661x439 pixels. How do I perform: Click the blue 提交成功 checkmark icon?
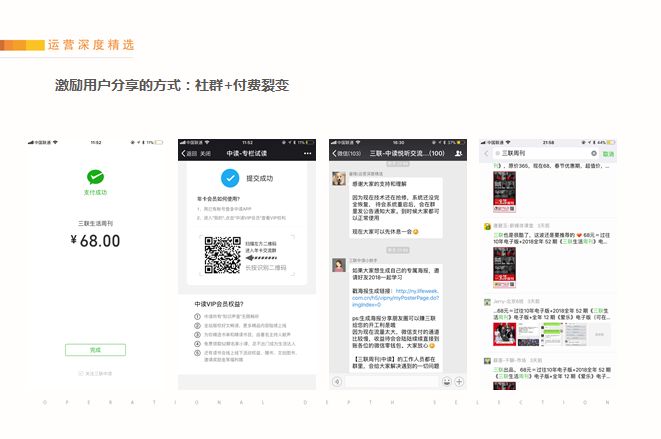tap(230, 178)
